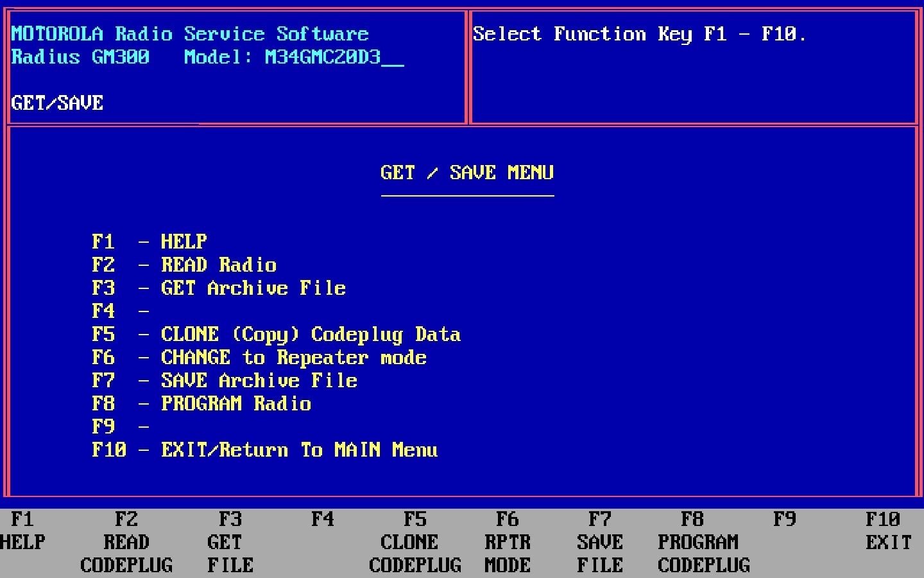
Task: Click the blank F4 key in bottom bar
Action: (x=323, y=519)
